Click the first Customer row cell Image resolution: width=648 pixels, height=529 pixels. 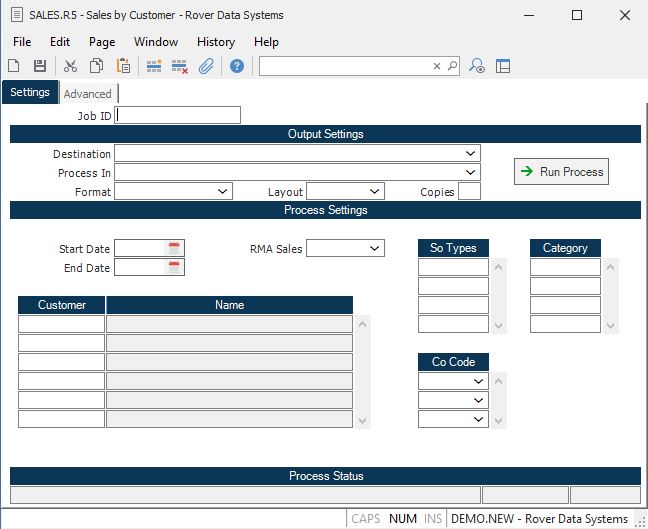click(x=61, y=324)
